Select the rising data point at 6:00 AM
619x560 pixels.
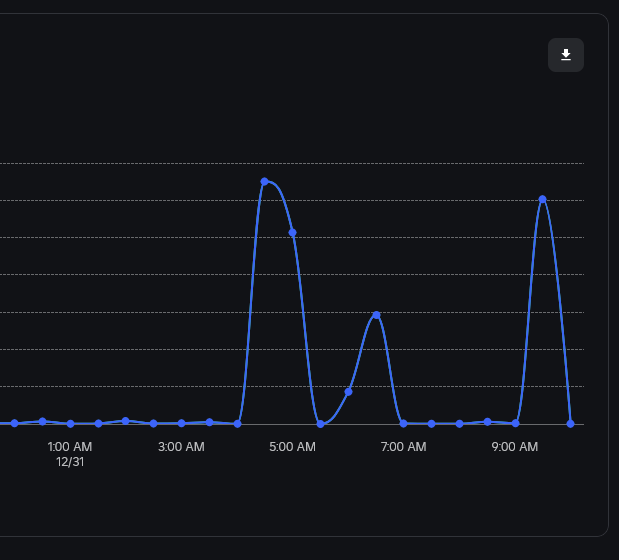348,392
